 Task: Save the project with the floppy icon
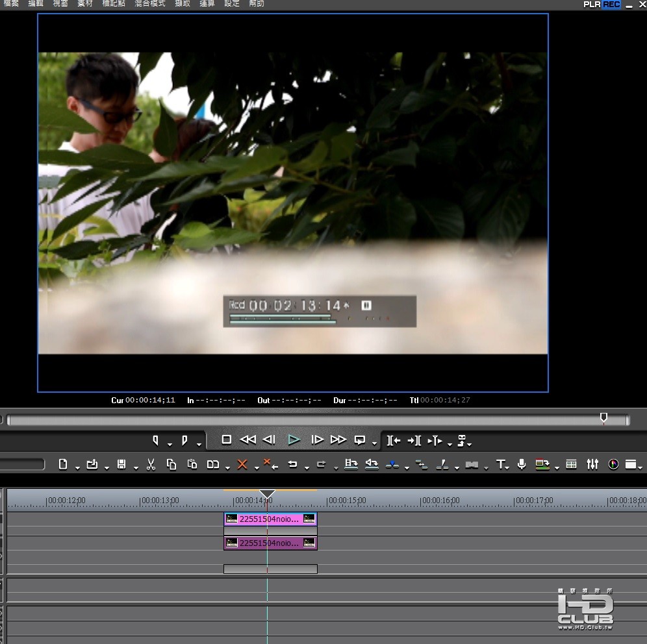(121, 464)
